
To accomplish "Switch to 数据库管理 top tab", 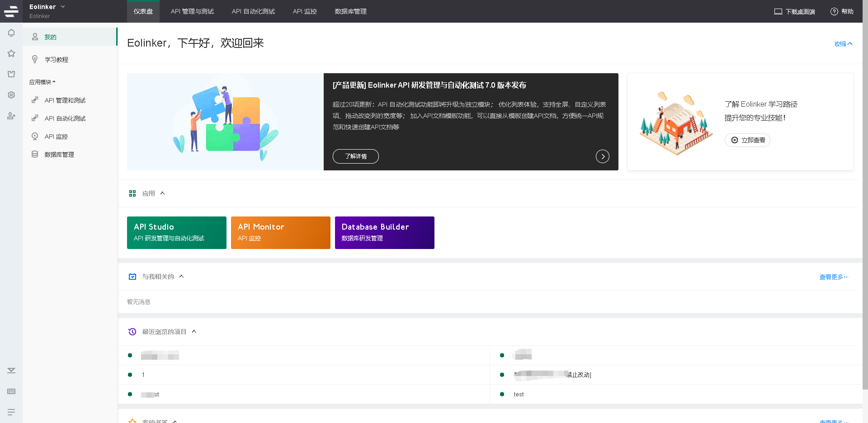I will 351,11.
